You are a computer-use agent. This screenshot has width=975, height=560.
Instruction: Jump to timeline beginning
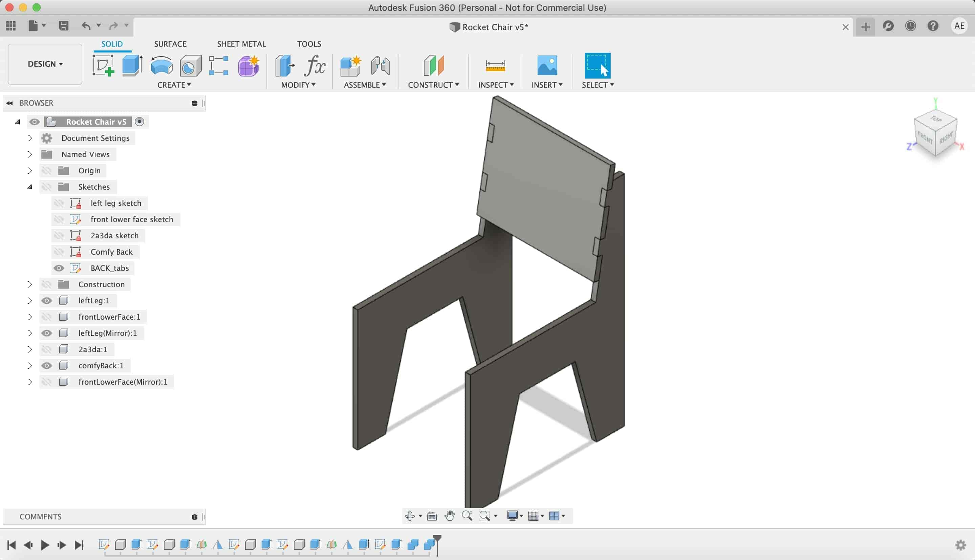pyautogui.click(x=12, y=545)
